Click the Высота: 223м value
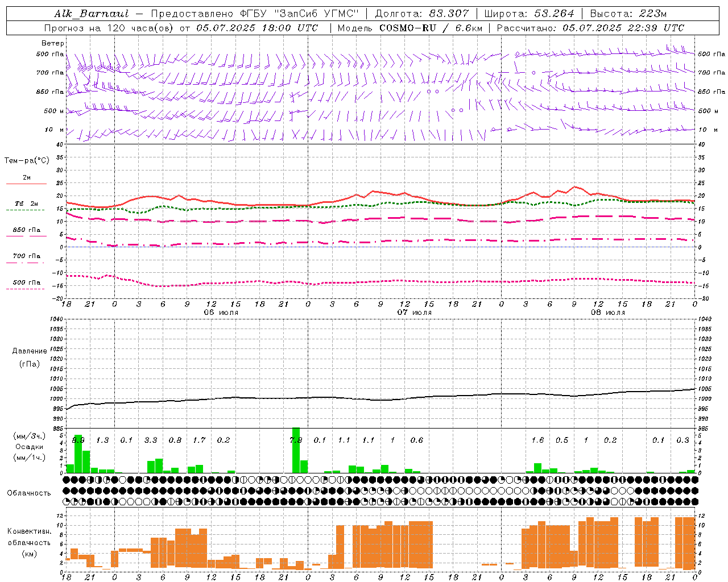Image resolution: width=728 pixels, height=582 pixels. click(x=628, y=14)
